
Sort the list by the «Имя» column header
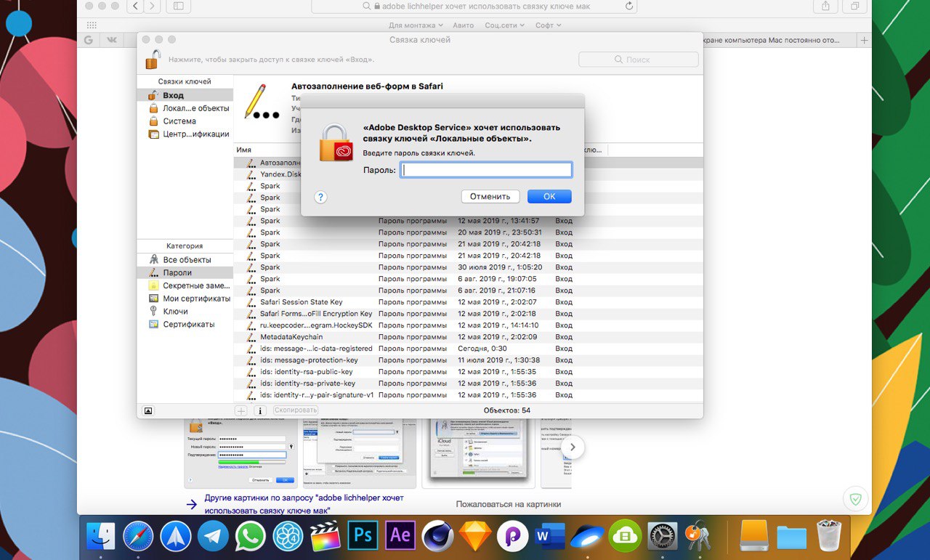244,150
